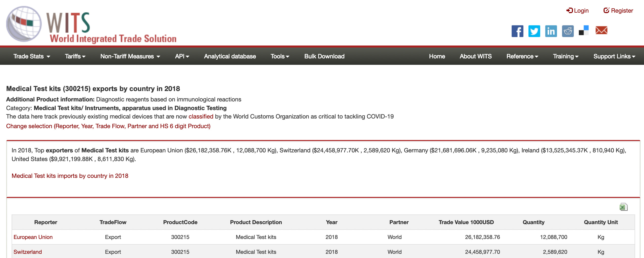Click the page heading about 2018 exports
The image size is (644, 258).
tap(93, 89)
